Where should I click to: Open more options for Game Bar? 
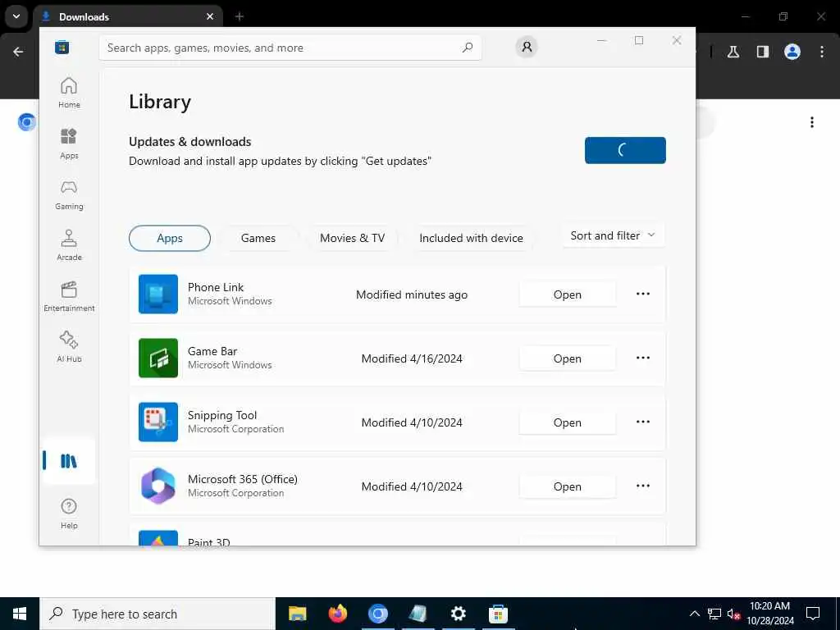pos(643,358)
